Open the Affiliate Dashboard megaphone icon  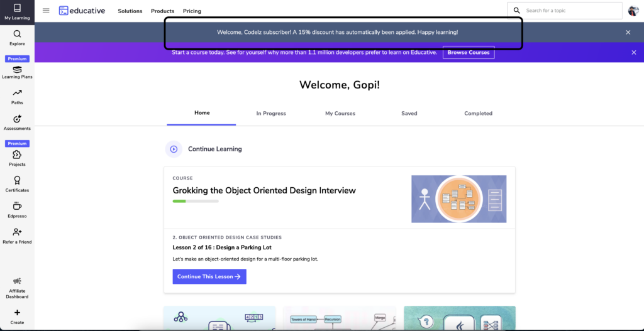pos(17,281)
